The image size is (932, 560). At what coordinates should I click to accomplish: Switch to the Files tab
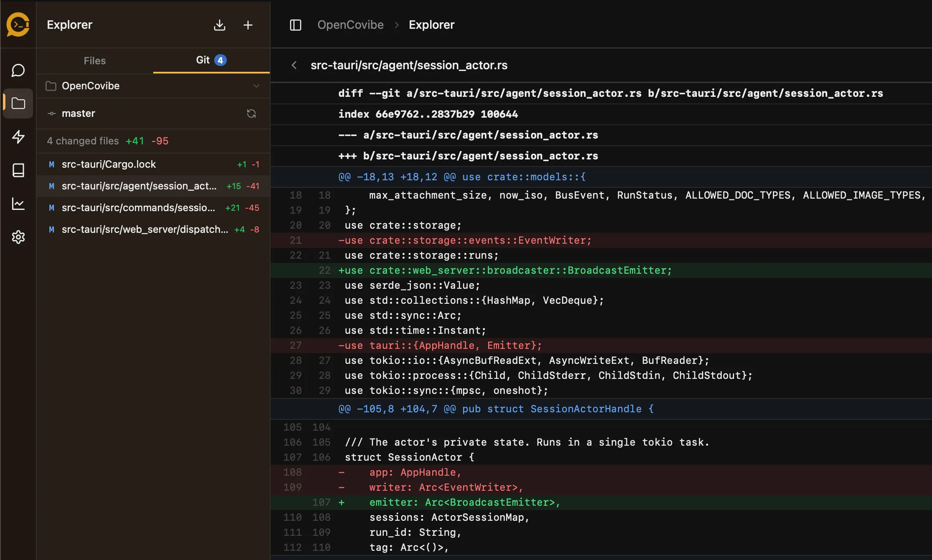tap(94, 60)
